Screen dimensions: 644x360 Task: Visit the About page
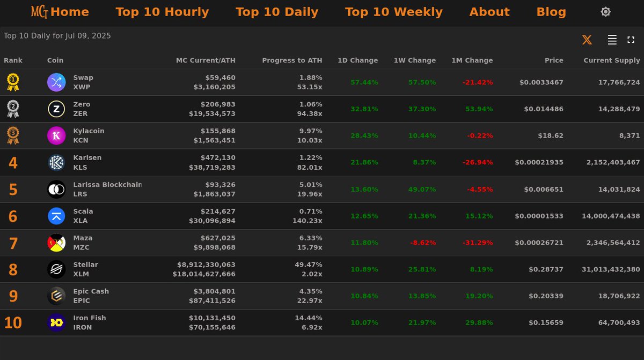[489, 11]
